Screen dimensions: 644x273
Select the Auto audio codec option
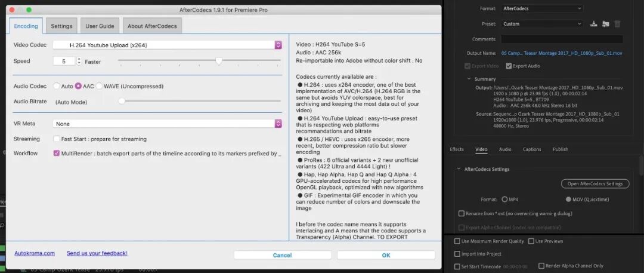[57, 86]
